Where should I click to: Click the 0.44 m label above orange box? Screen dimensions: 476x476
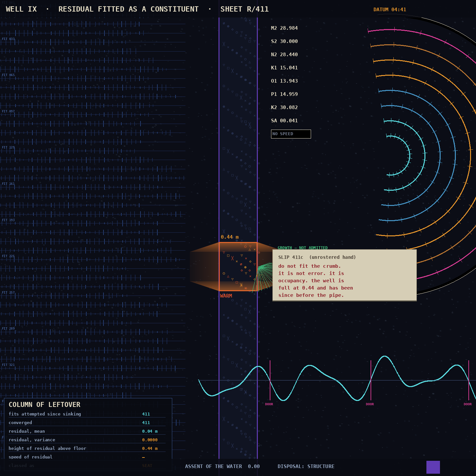tap(230, 237)
